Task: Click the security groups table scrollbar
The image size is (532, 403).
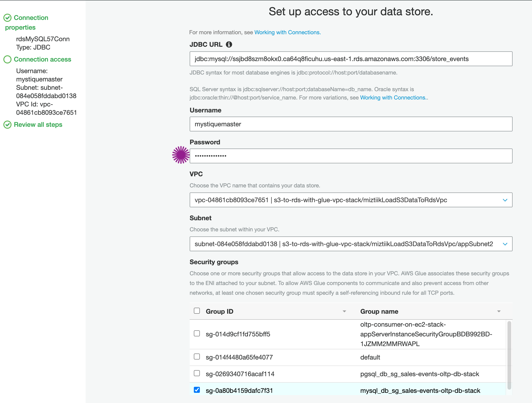Action: (509, 355)
